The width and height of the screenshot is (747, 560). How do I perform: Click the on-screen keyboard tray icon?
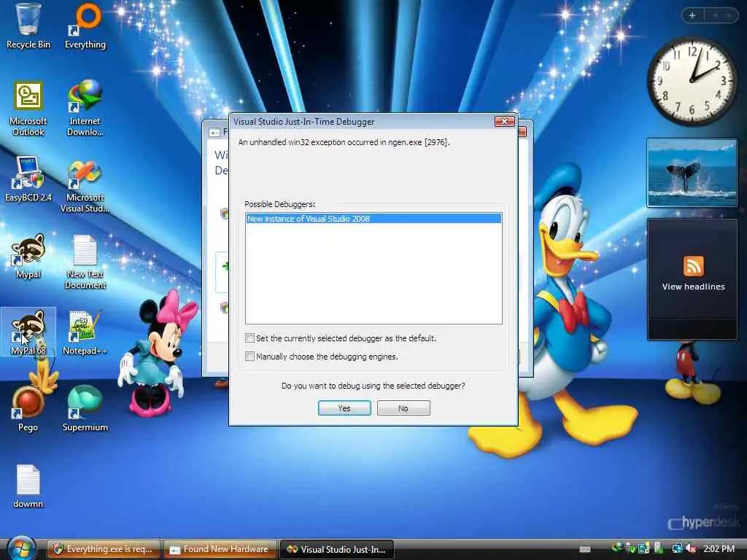click(x=585, y=549)
